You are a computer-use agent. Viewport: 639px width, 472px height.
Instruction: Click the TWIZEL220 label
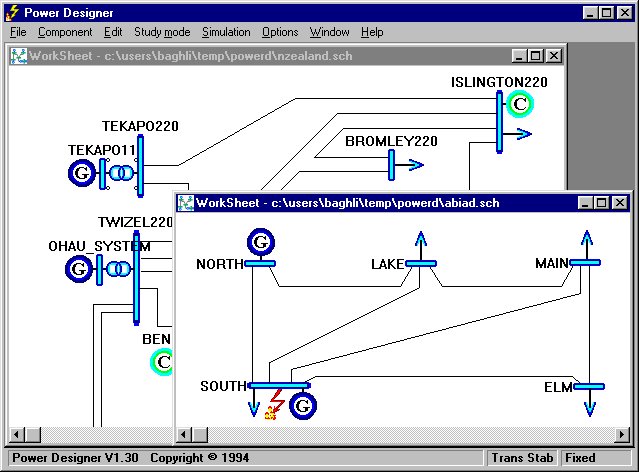[x=135, y=222]
